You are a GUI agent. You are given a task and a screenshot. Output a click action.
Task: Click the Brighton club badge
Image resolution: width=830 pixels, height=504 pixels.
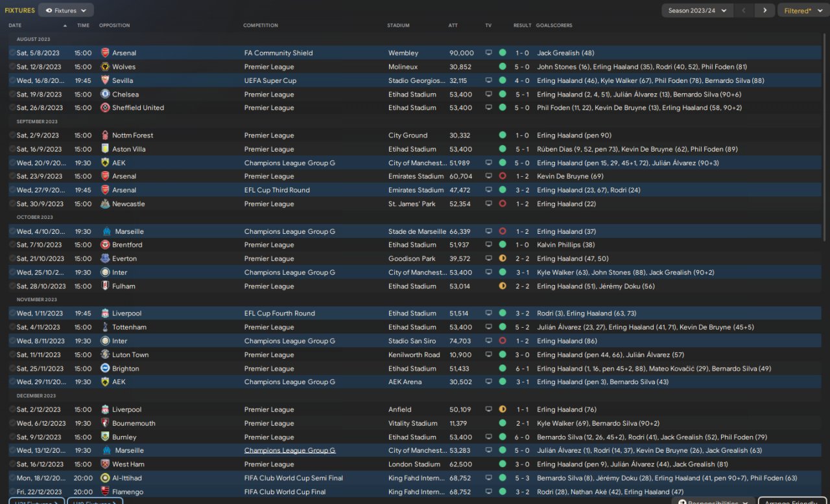point(105,369)
